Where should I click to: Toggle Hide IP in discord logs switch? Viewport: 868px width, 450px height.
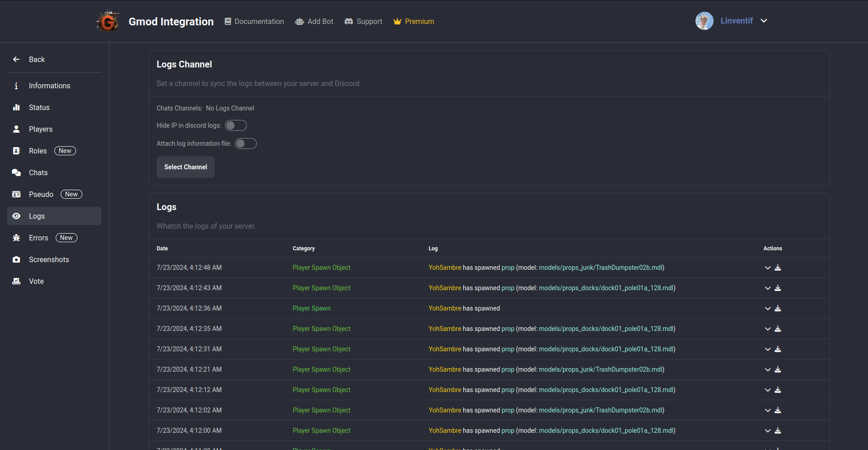[236, 125]
